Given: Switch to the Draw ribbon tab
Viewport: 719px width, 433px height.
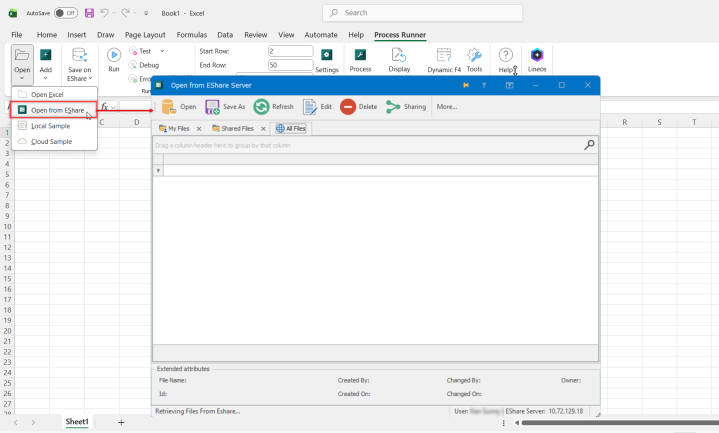Looking at the screenshot, I should pos(105,35).
